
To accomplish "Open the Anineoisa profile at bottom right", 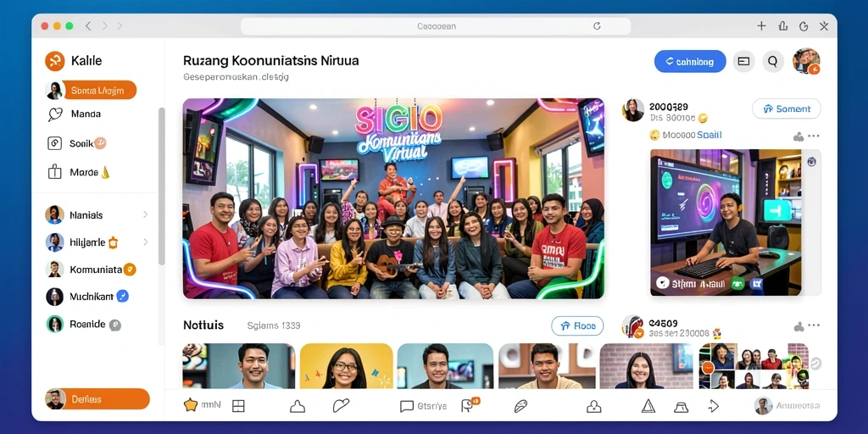I will pyautogui.click(x=787, y=406).
